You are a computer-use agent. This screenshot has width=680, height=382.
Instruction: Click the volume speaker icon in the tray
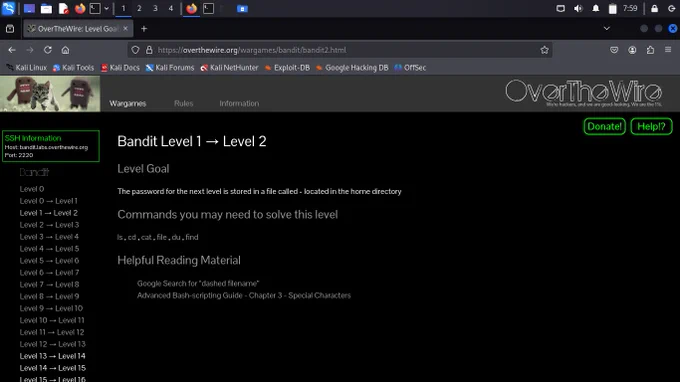tap(578, 9)
